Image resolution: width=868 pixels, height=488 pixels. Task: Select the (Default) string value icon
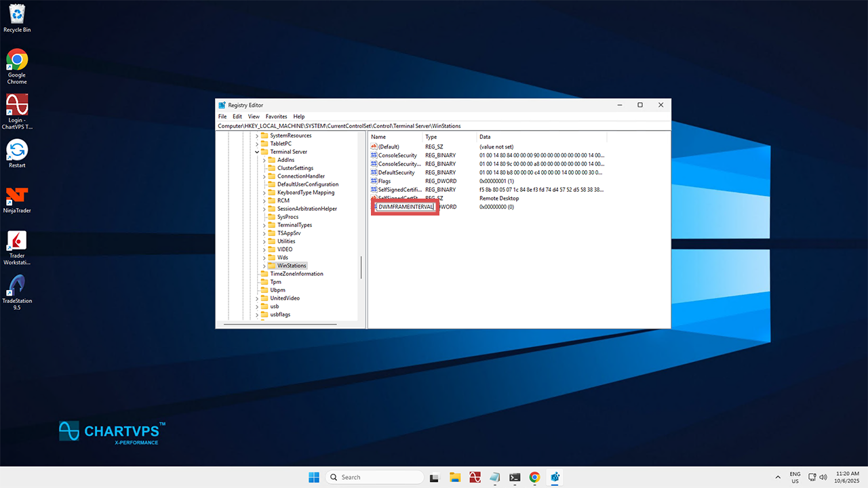pos(374,146)
